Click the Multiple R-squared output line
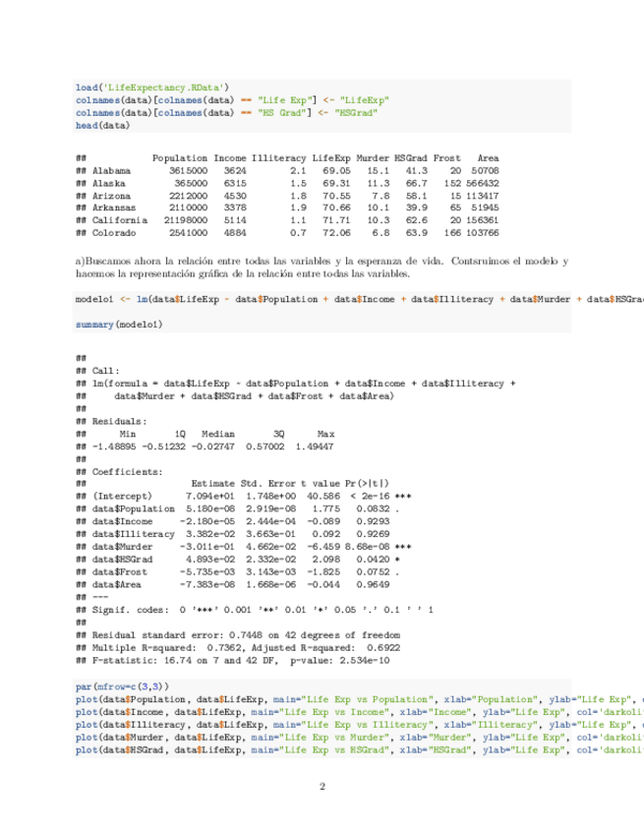Viewport: 644px width, 834px height. point(238,648)
